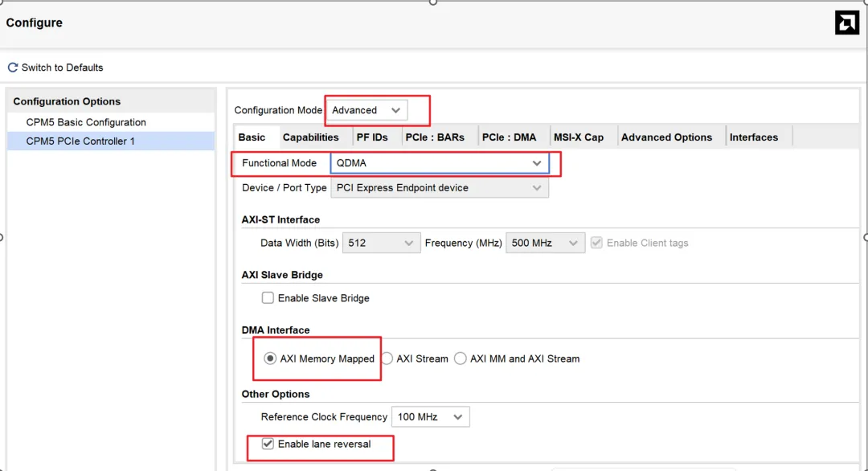This screenshot has width=868, height=471.
Task: Click the Switch to Defaults refresh icon
Action: [x=12, y=68]
